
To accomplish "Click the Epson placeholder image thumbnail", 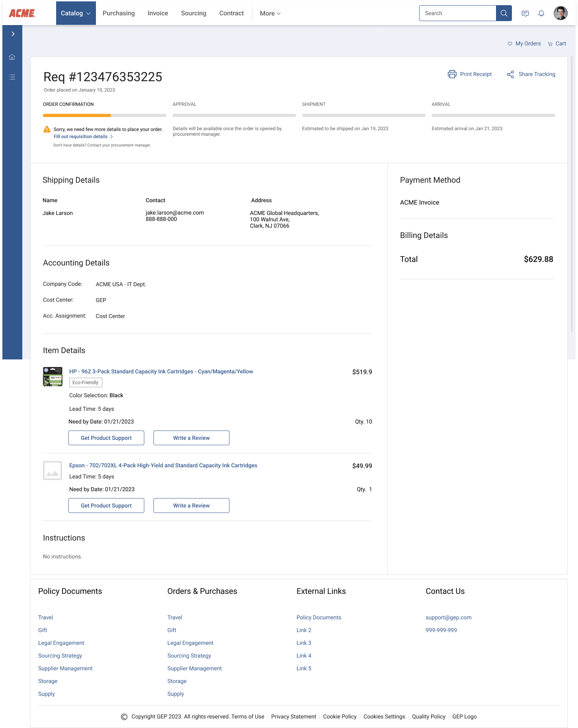I will 53,470.
